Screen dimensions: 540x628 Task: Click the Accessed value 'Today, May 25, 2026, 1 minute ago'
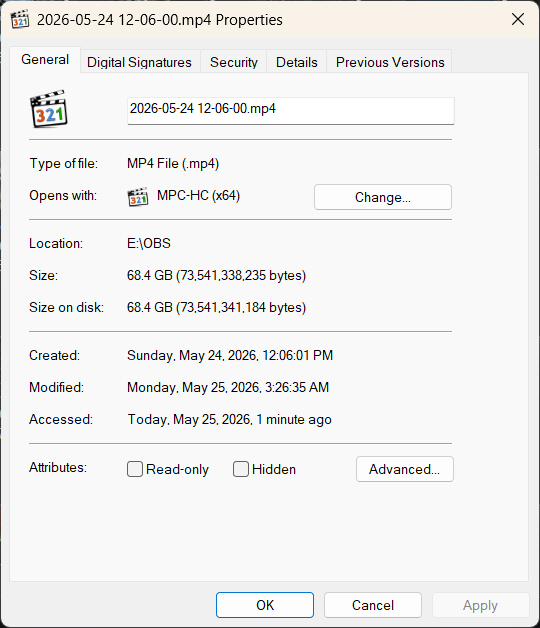pyautogui.click(x=230, y=420)
